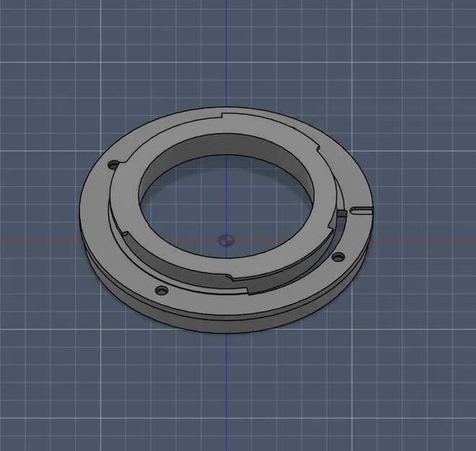
Task: Select the origin point marker at axes intersection
Action: (x=226, y=241)
